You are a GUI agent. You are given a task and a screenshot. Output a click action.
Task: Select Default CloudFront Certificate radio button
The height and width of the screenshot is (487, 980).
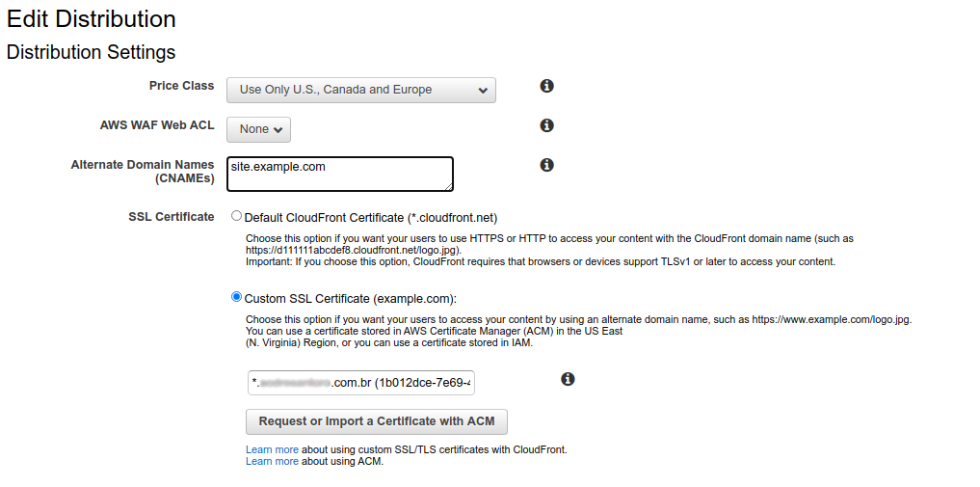point(236,216)
